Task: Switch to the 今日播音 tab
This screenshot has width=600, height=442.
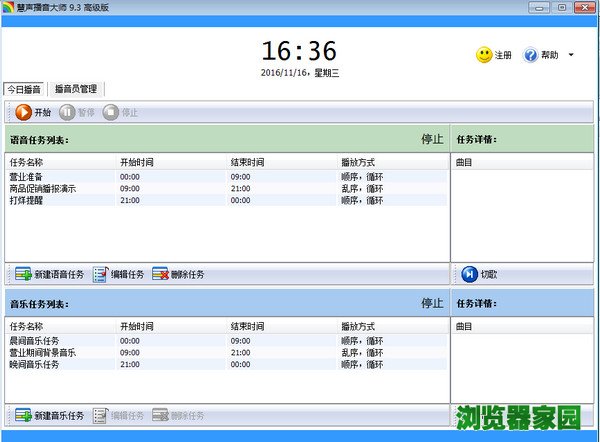Action: tap(24, 89)
